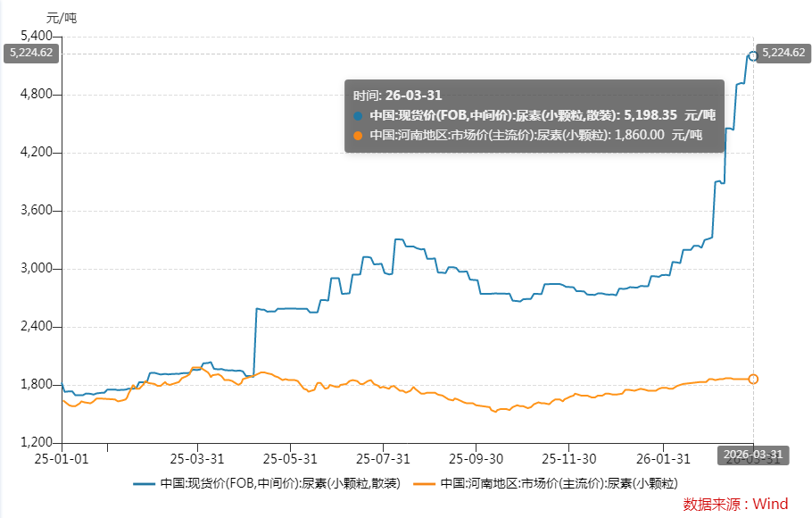
Task: Click the 1,200 y-axis label
Action: point(37,443)
